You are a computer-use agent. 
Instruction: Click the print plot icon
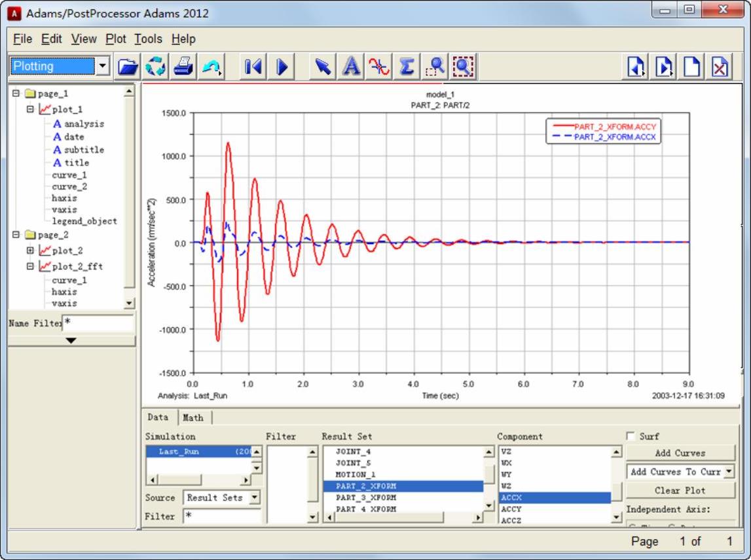[183, 66]
